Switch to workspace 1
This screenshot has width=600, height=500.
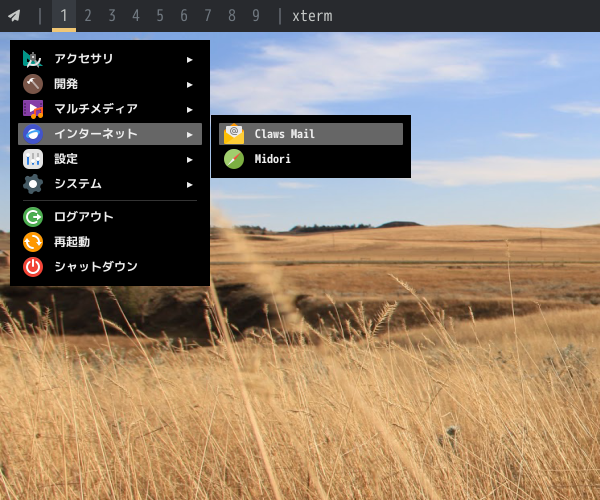(x=64, y=16)
